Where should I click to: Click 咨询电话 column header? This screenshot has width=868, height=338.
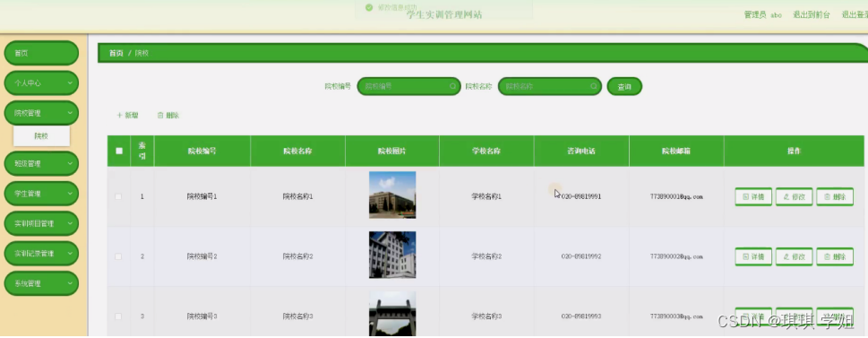(x=581, y=151)
